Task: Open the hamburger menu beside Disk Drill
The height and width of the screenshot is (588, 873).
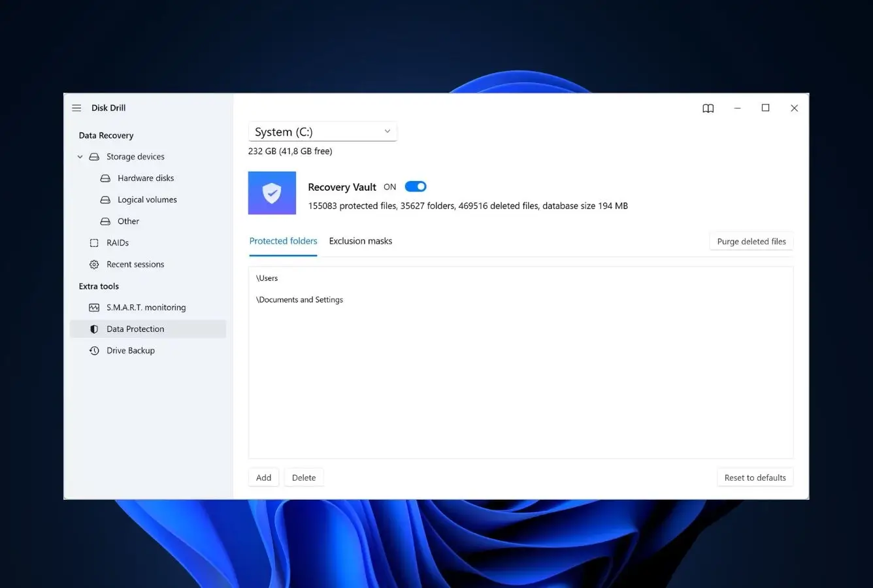Action: click(76, 108)
